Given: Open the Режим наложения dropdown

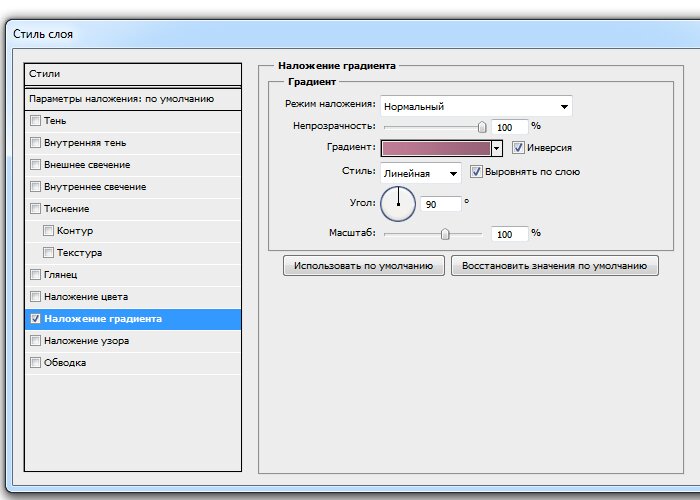Looking at the screenshot, I should (475, 106).
